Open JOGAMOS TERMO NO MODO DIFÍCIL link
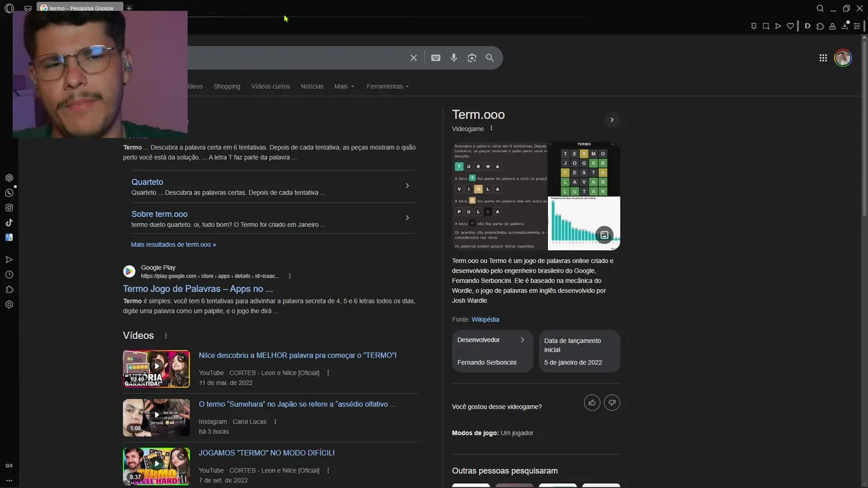The height and width of the screenshot is (488, 868). pos(267,453)
